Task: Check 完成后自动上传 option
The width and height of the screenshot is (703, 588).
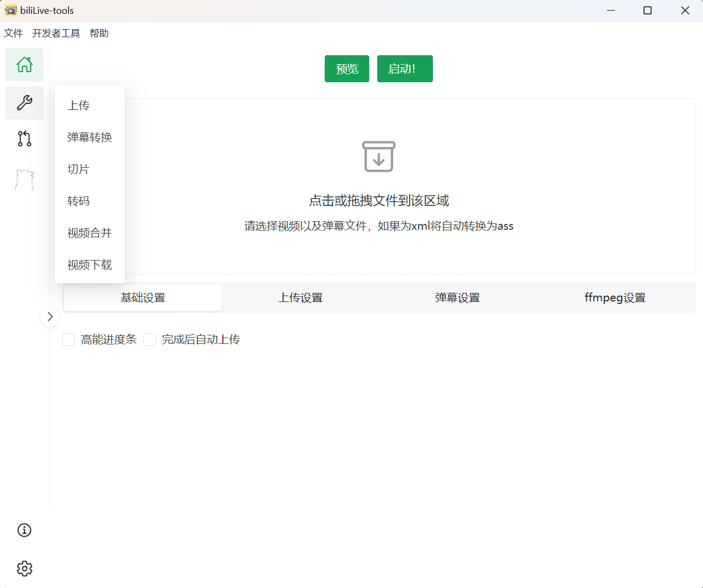Action: click(150, 340)
